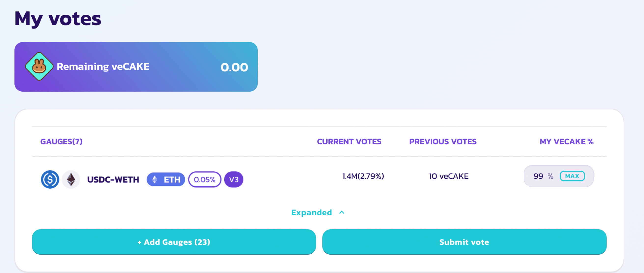
Task: Submit vote using the Submit vote button
Action: pyautogui.click(x=464, y=242)
